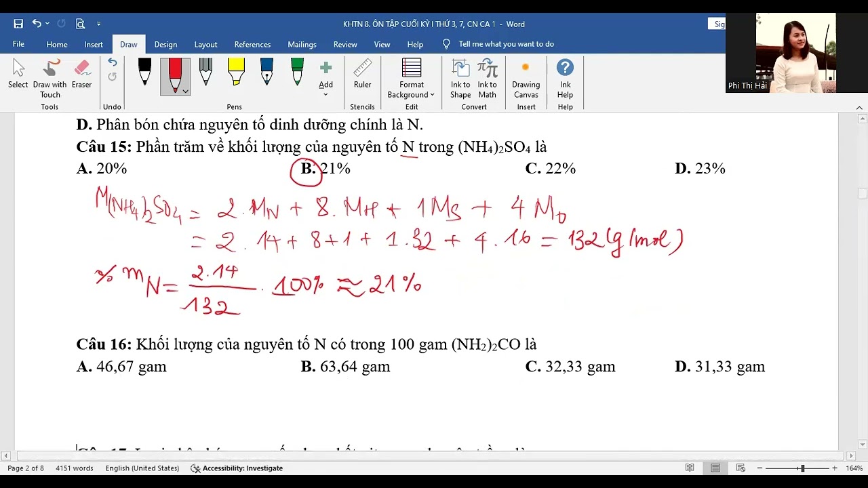Open the Design tab
Viewport: 868px width, 488px height.
[x=165, y=44]
